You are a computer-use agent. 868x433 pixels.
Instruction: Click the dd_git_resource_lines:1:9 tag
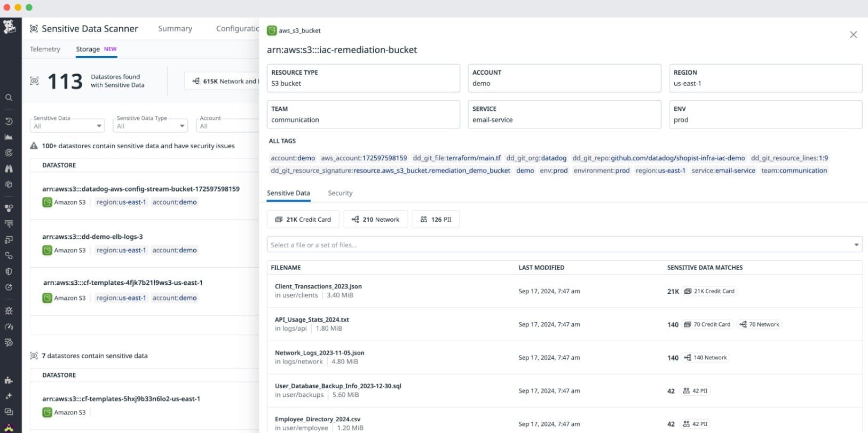coord(789,158)
